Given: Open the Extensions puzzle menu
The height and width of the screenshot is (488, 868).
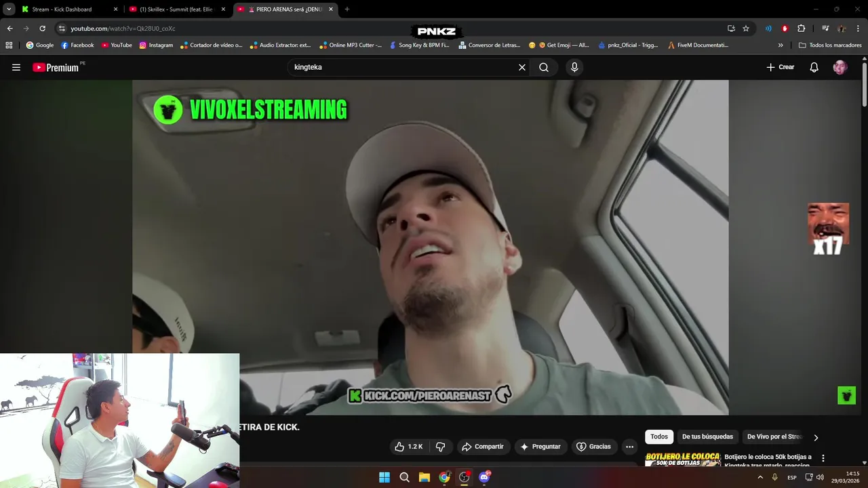Looking at the screenshot, I should click(802, 28).
